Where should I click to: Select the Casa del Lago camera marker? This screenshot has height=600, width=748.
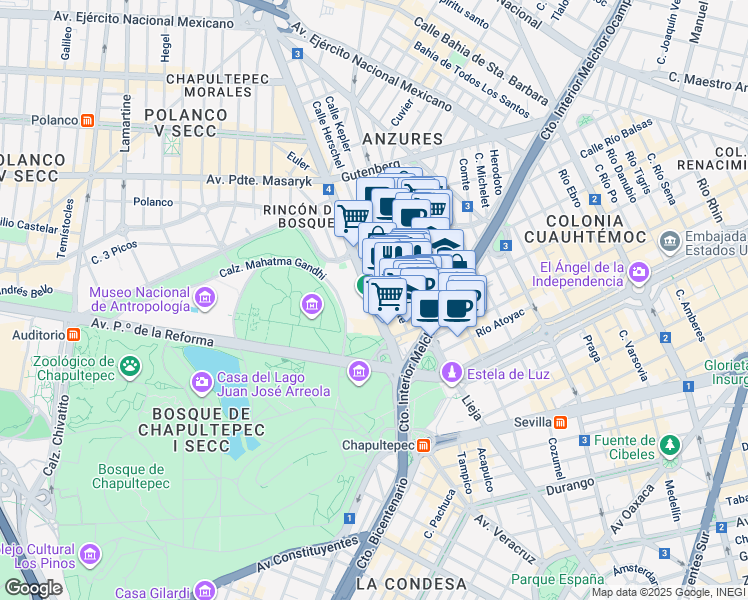202,381
